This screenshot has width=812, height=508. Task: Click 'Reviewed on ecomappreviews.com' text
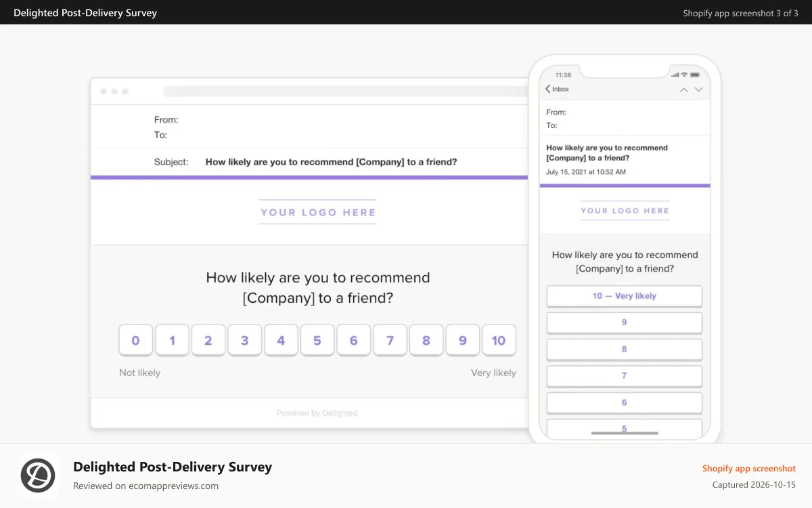click(x=145, y=486)
